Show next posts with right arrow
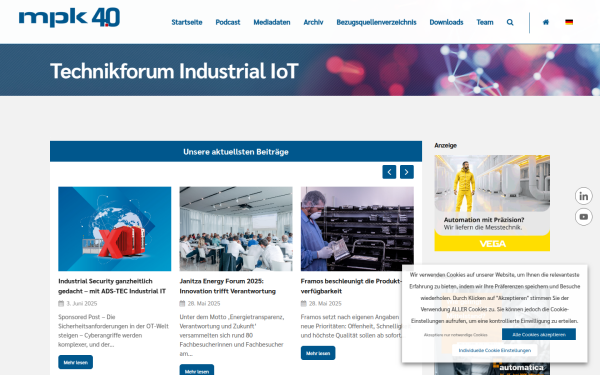 coord(407,172)
